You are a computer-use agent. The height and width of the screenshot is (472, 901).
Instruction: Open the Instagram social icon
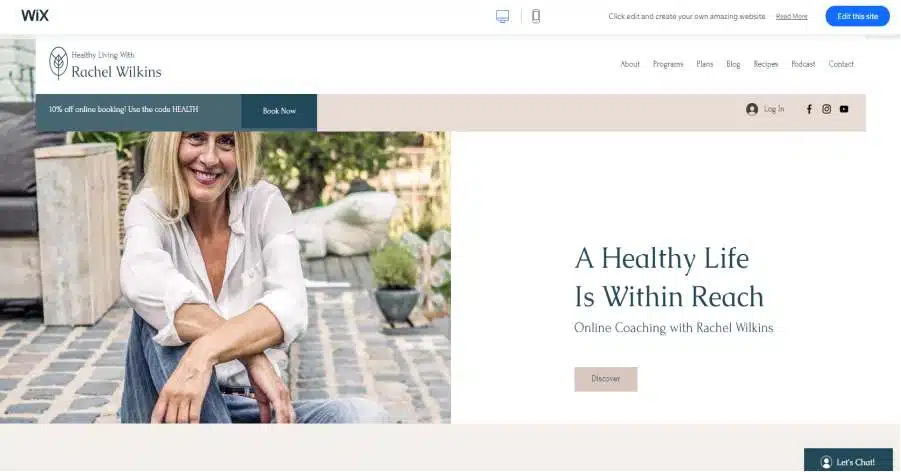pos(826,109)
